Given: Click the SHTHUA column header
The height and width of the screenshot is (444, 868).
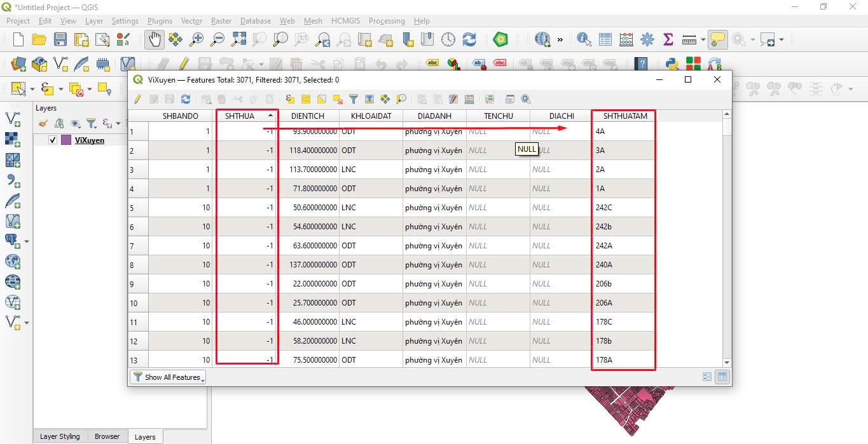Looking at the screenshot, I should click(x=240, y=116).
